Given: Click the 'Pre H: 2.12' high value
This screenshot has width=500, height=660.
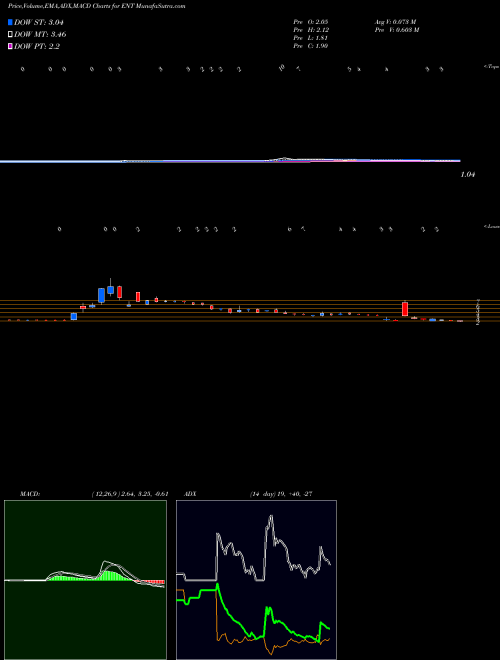Looking at the screenshot, I should coord(311,30).
